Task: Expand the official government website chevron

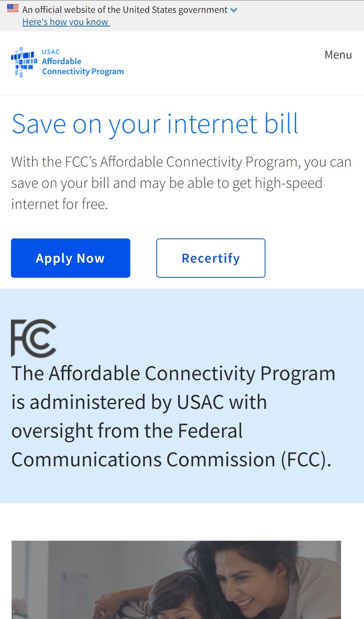Action: point(234,10)
